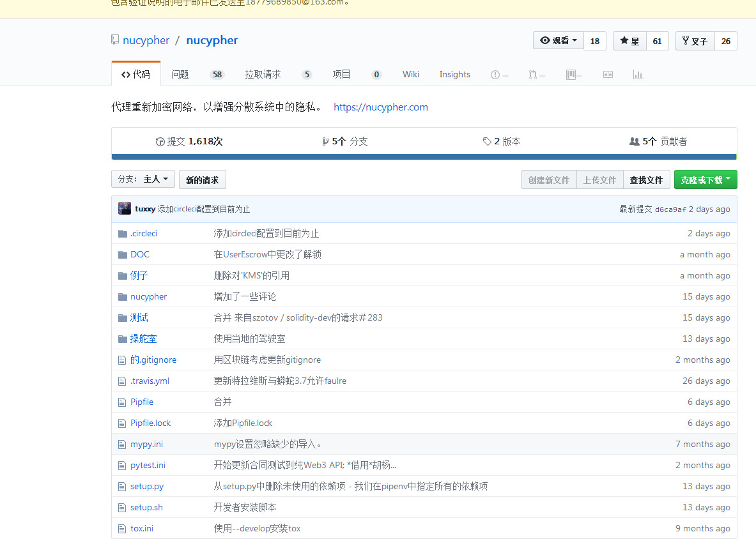756x555 pixels.
Task: Click the file icon beside Pipfile.lock
Action: coord(122,423)
